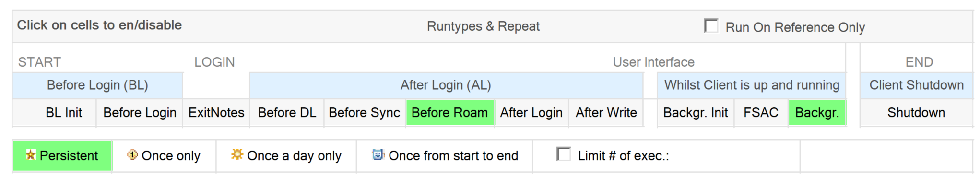Screen dimensions: 980x177
Task: Toggle the After Login cell
Action: pyautogui.click(x=531, y=113)
